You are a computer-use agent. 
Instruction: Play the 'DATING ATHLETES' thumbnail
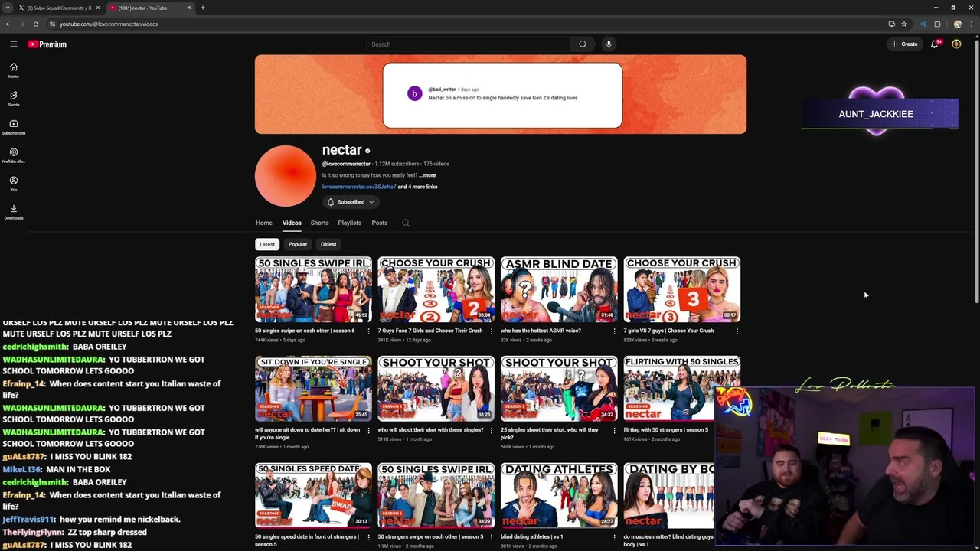point(559,495)
